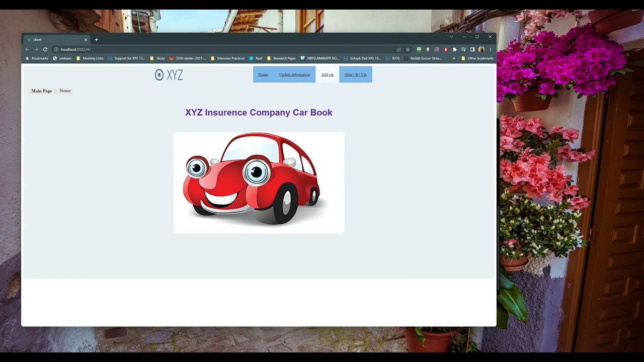Open the Study bookmark folder
644x362 pixels.
coord(157,58)
